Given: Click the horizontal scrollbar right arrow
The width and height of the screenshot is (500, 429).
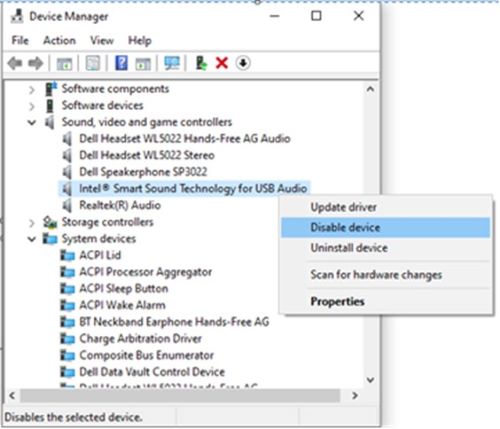Looking at the screenshot, I should (355, 396).
